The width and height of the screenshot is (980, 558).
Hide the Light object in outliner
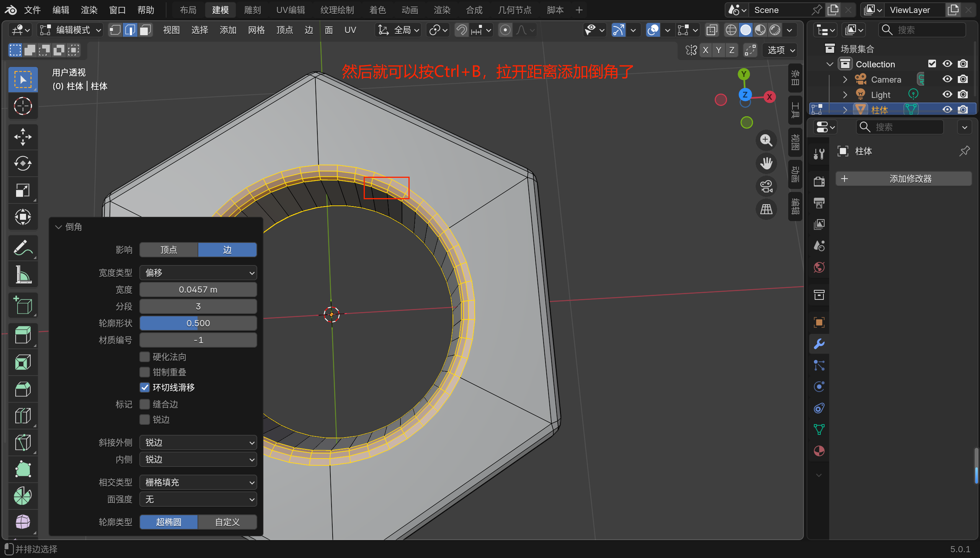[947, 94]
